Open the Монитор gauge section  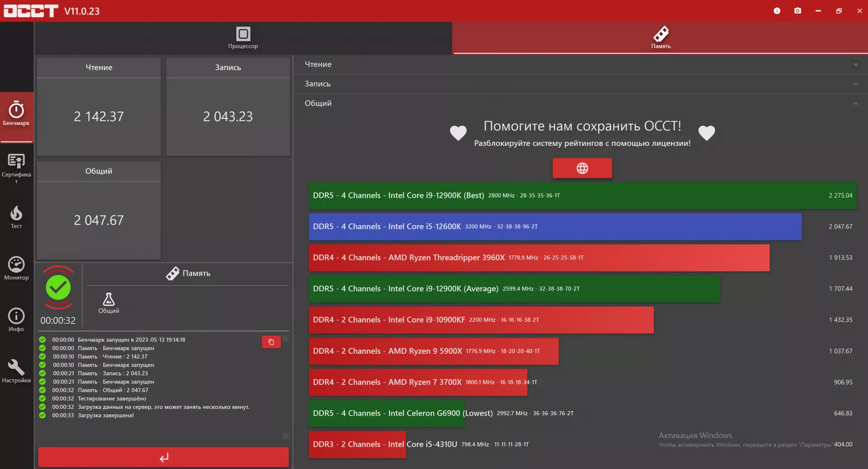(16, 269)
